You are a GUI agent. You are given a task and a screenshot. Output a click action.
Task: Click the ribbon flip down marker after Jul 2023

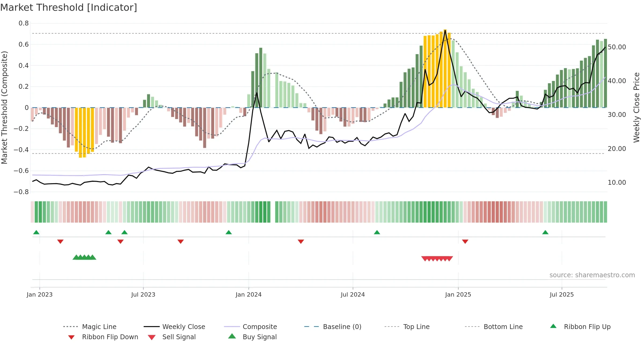(x=181, y=242)
